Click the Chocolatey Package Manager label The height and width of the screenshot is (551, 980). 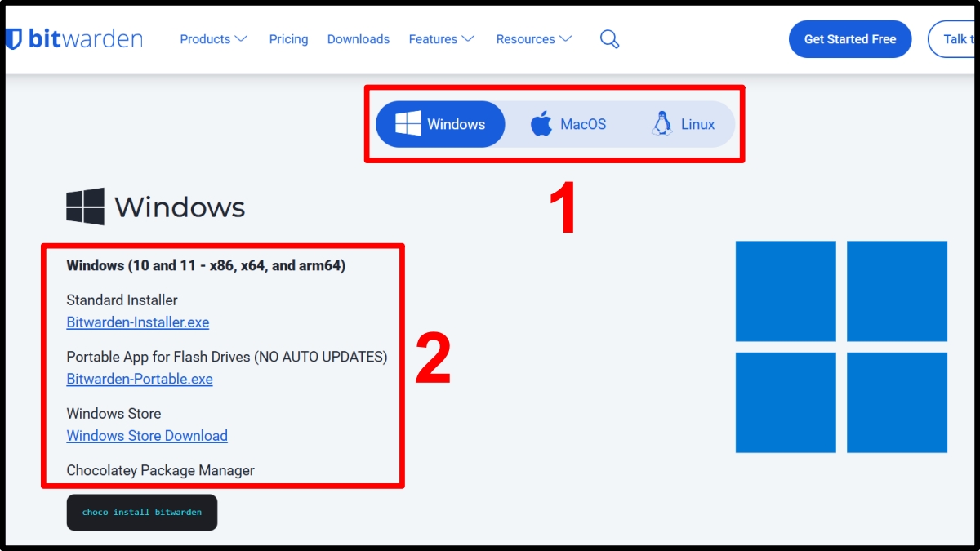coord(160,470)
